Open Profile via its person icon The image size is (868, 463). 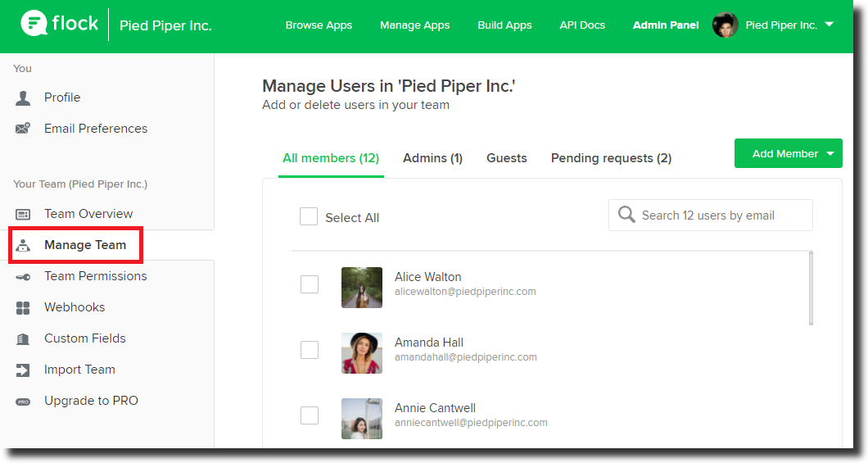(23, 98)
